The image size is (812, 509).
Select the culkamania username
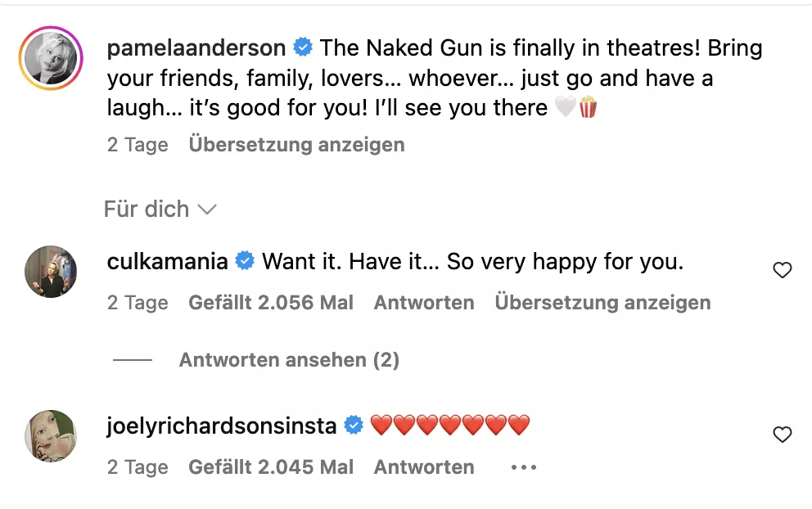pos(168,260)
